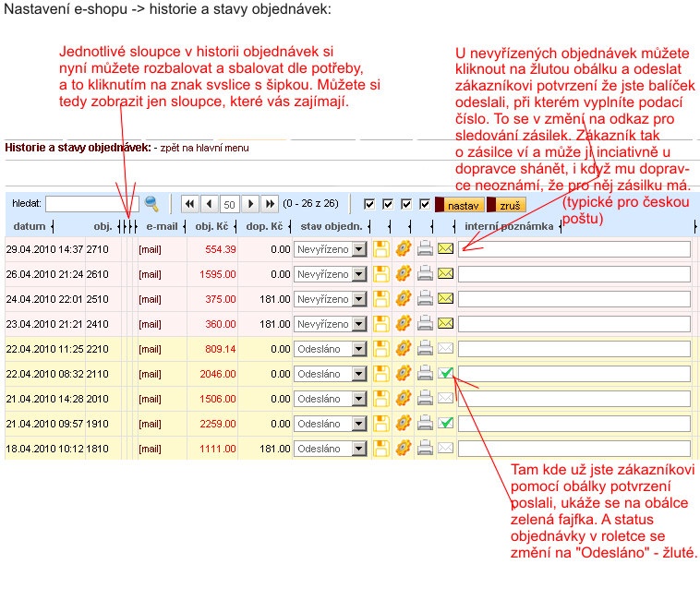Collapse the datum column
700x600 pixels.
point(53,227)
